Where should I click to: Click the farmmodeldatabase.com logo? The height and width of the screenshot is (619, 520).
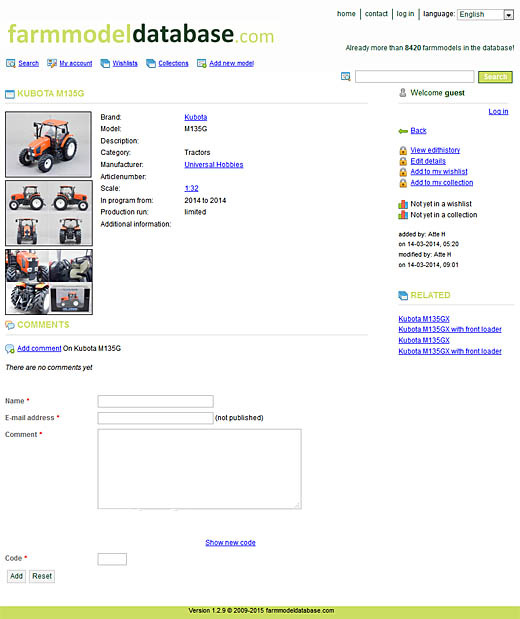[141, 34]
